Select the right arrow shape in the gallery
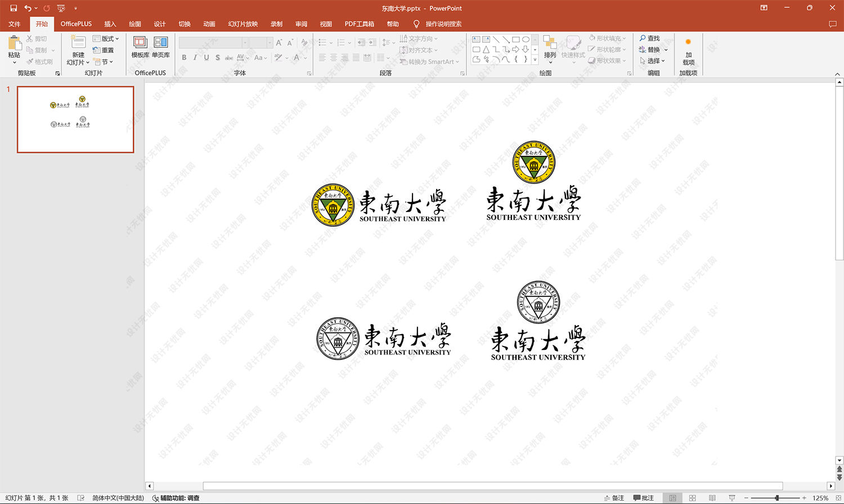The image size is (844, 504). pos(516,49)
